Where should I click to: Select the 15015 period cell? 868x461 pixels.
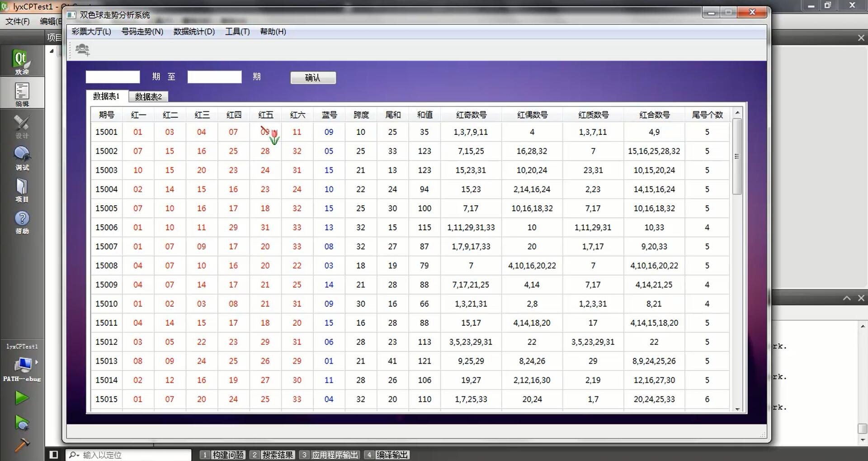point(107,399)
